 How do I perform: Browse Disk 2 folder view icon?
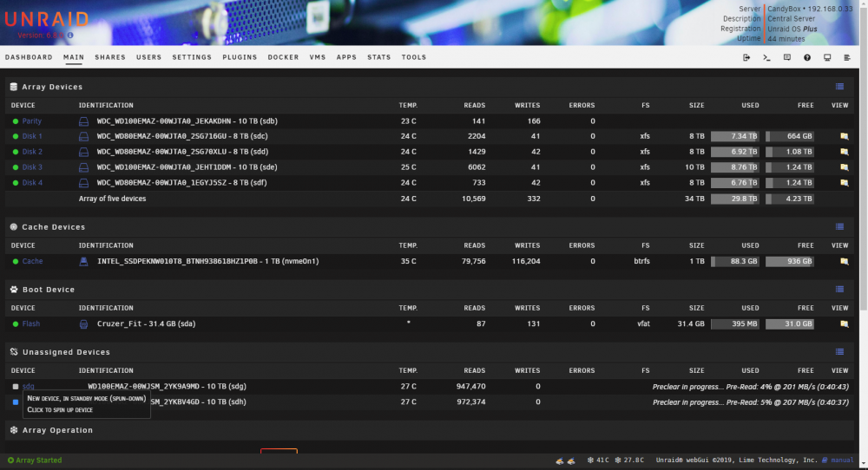pyautogui.click(x=845, y=152)
